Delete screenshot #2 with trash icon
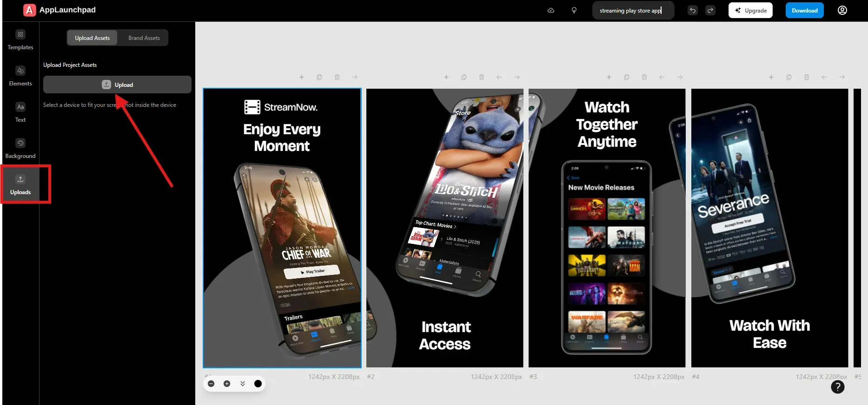This screenshot has height=405, width=868. (x=482, y=77)
